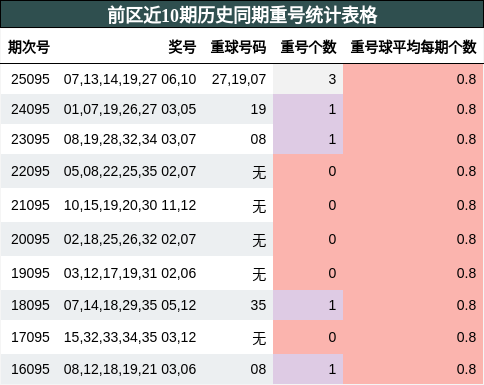Screen dimensions: 484x385
Task: Click period number 25095
Action: 30,79
